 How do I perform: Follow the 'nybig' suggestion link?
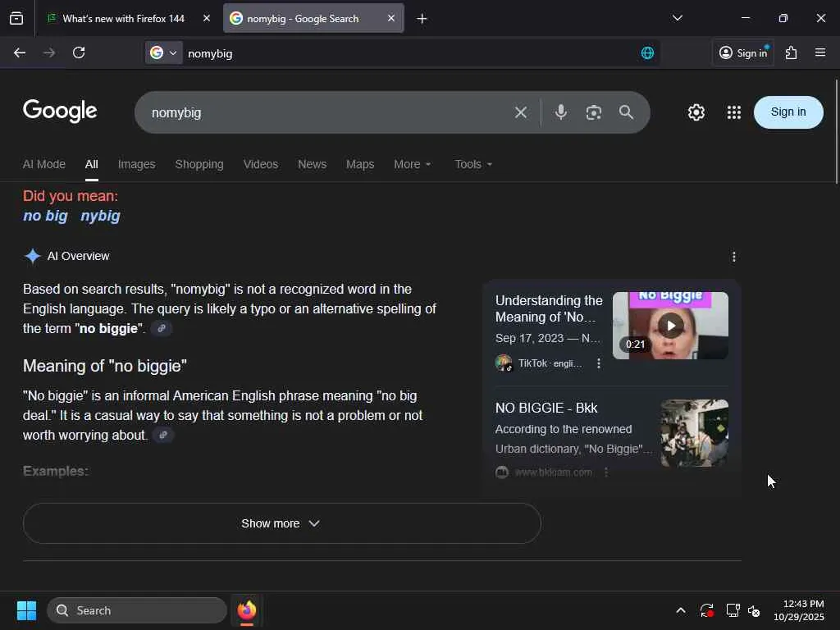coord(100,216)
